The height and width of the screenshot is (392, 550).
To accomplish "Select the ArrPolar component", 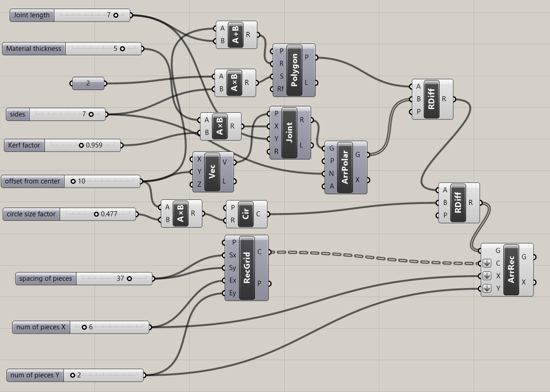I will pos(345,167).
